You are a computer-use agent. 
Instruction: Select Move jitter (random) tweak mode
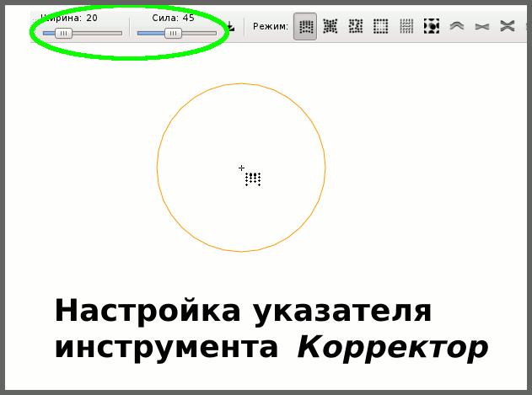[356, 26]
